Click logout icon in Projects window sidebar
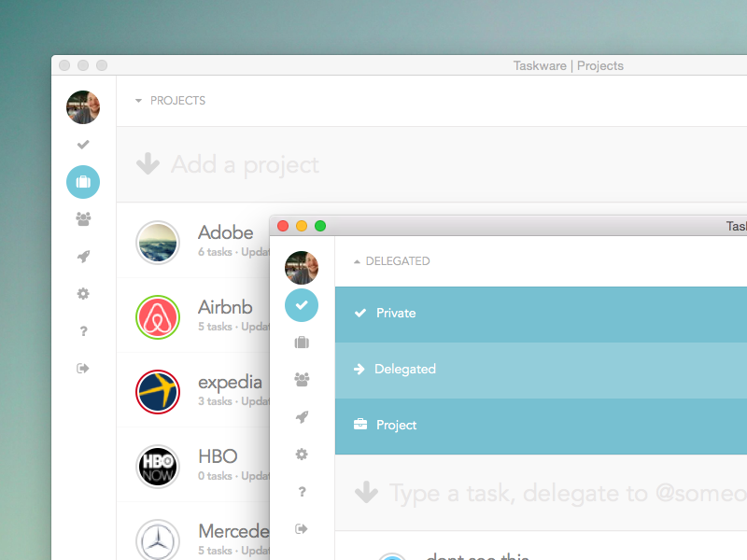Image resolution: width=747 pixels, height=560 pixels. pyautogui.click(x=83, y=368)
